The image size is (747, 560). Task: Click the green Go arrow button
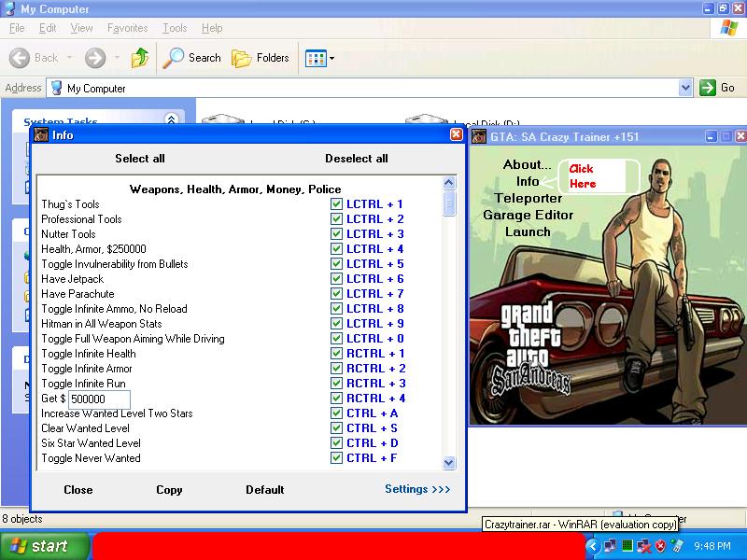click(709, 88)
